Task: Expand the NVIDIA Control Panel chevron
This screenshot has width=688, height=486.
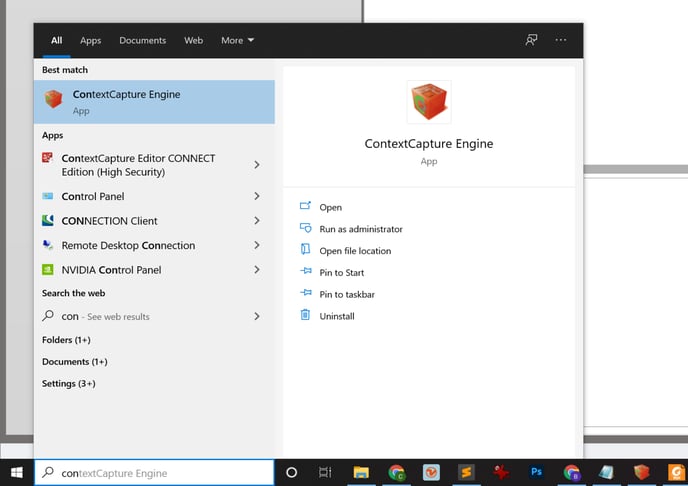Action: (x=257, y=270)
